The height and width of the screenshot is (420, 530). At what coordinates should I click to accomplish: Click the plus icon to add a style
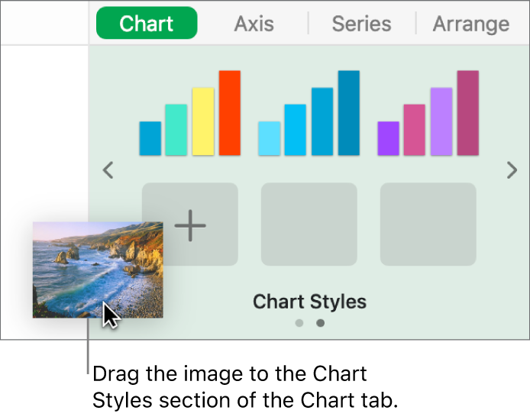click(190, 225)
